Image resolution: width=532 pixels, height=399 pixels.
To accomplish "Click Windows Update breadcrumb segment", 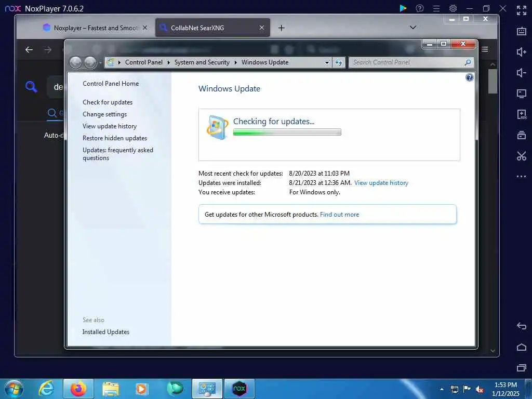I will [x=265, y=62].
